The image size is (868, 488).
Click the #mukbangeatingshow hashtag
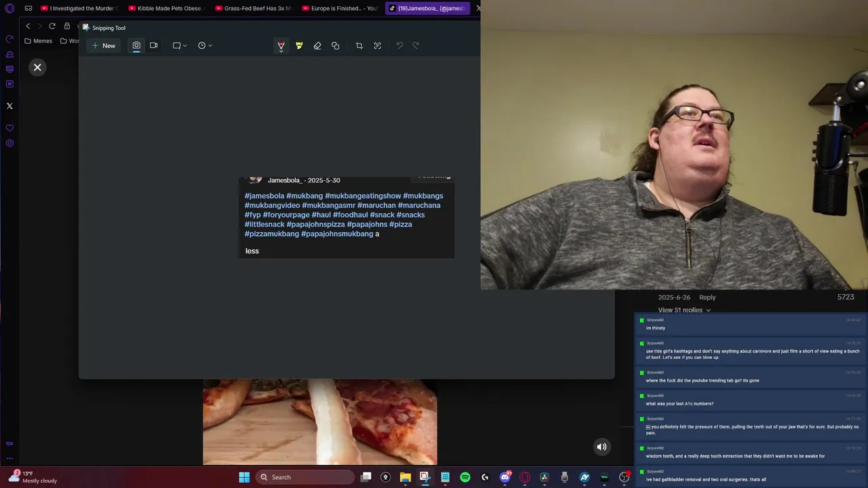pos(363,196)
